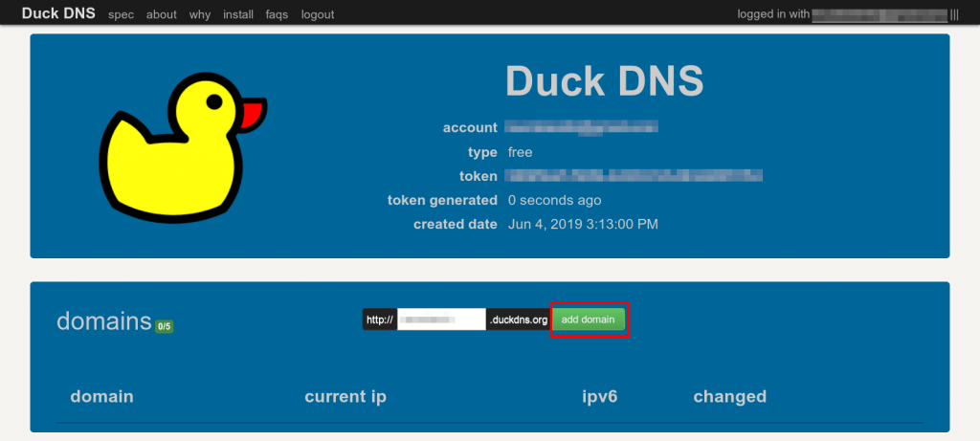Click the 'created date' label
This screenshot has height=441, width=980.
click(456, 224)
